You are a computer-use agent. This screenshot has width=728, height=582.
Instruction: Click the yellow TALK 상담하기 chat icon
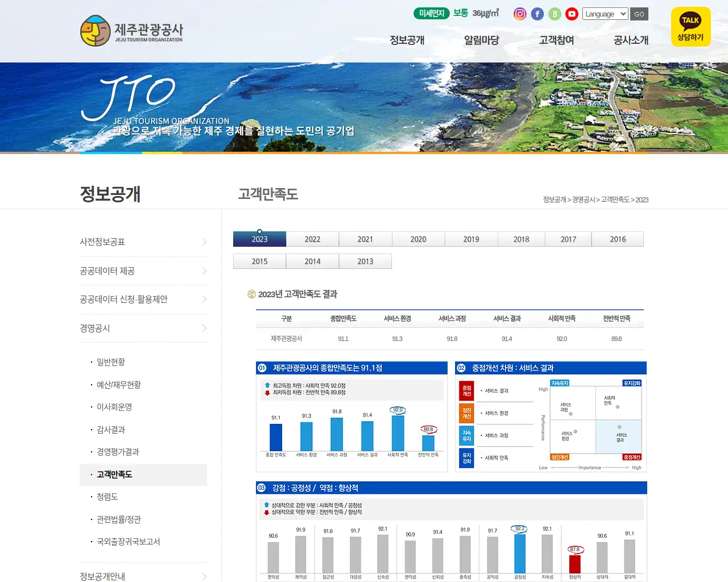(x=690, y=27)
